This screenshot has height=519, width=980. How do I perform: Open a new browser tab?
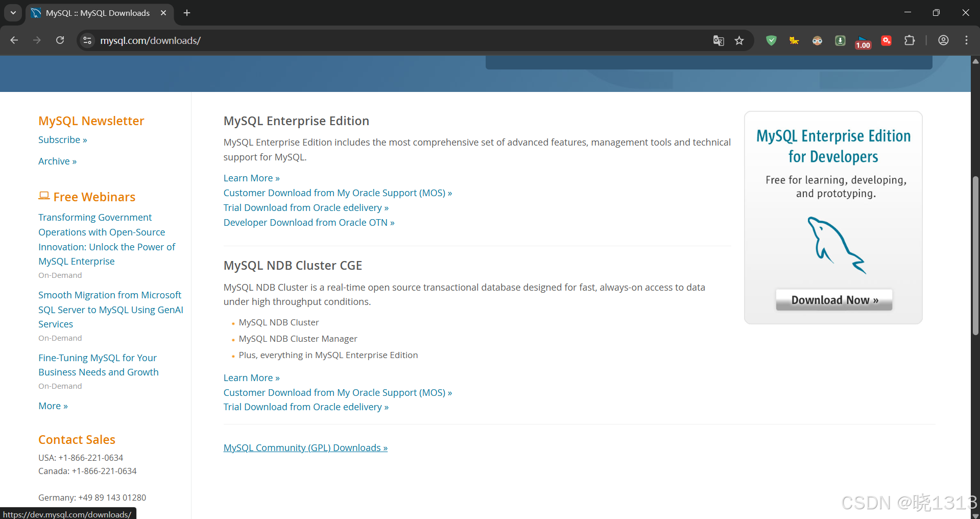(x=187, y=13)
